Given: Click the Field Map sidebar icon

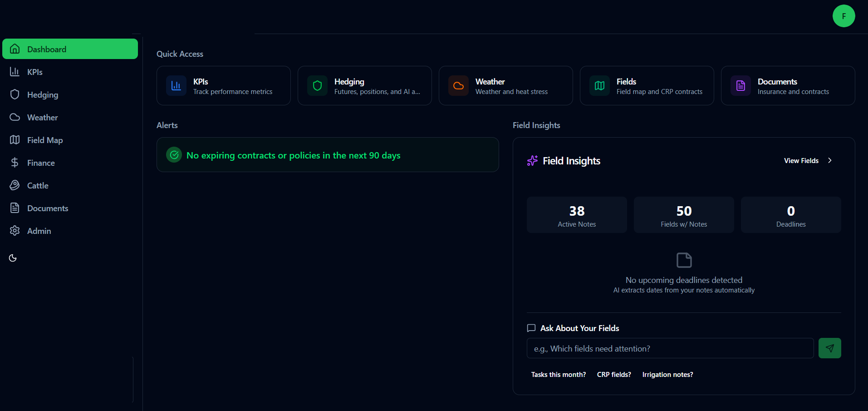Looking at the screenshot, I should click(15, 140).
